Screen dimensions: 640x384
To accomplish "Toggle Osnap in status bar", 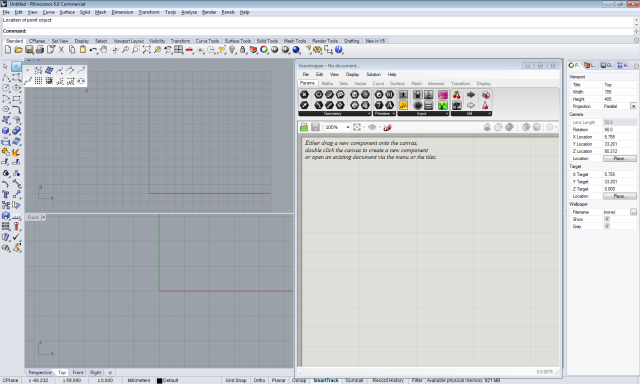I will [x=299, y=380].
